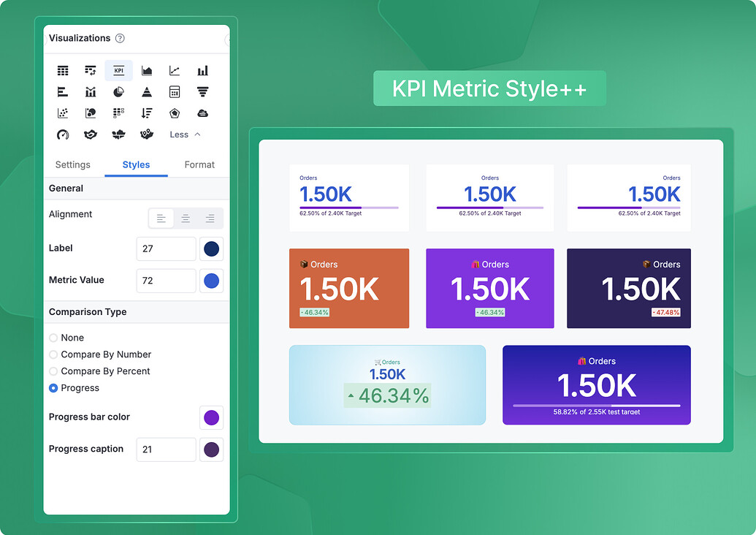Open the Progress bar color picker

click(212, 417)
